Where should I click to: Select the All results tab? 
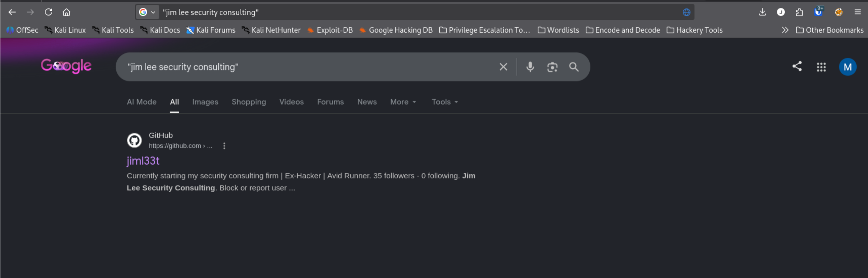[x=174, y=102]
